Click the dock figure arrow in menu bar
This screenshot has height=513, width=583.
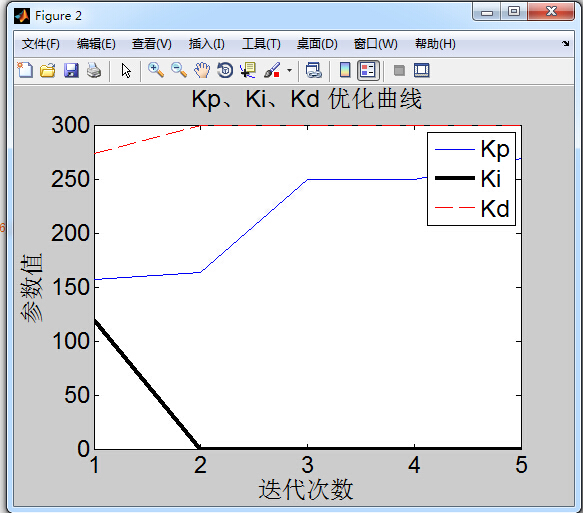pos(566,43)
